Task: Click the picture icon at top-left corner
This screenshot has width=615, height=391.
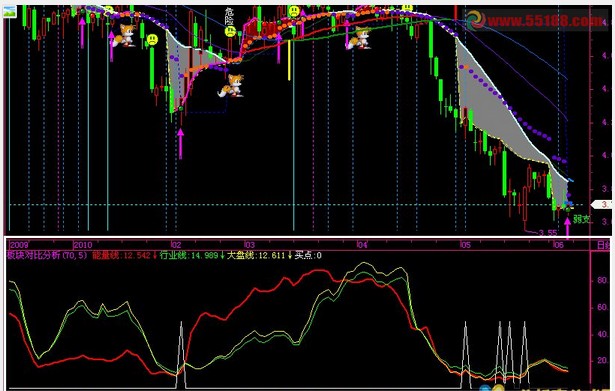Action: pos(9,11)
